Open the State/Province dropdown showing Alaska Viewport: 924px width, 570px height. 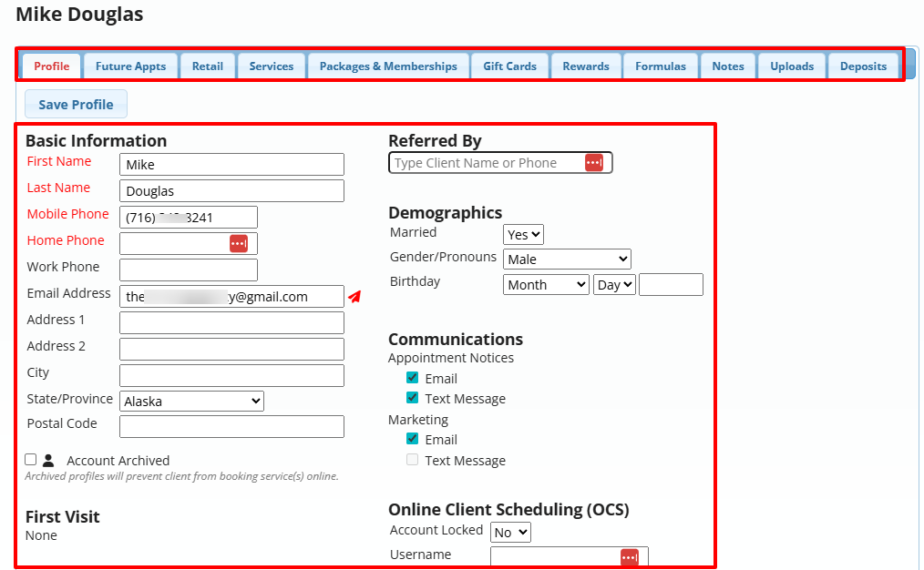(x=191, y=402)
